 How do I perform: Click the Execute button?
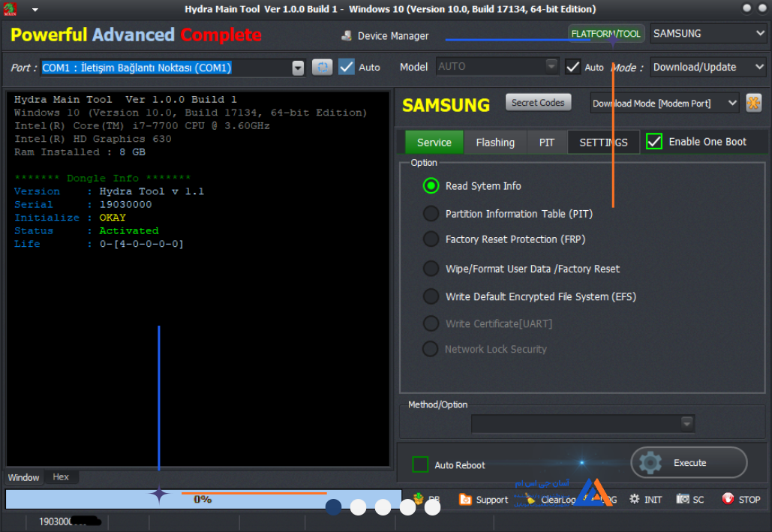[689, 462]
